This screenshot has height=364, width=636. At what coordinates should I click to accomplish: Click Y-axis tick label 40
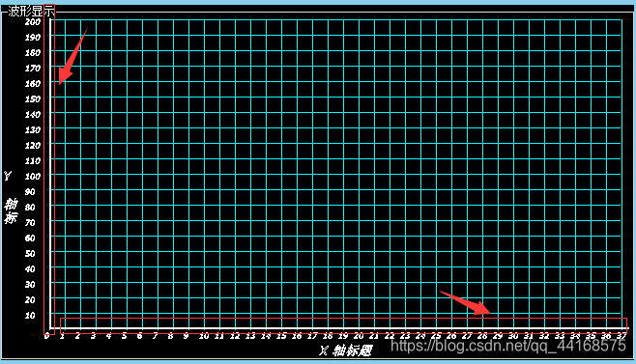[30, 269]
